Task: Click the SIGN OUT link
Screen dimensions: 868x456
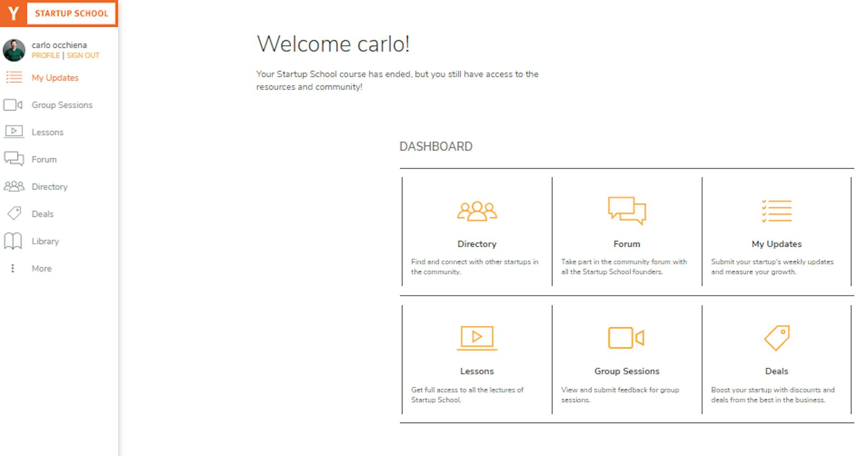Action: click(83, 56)
